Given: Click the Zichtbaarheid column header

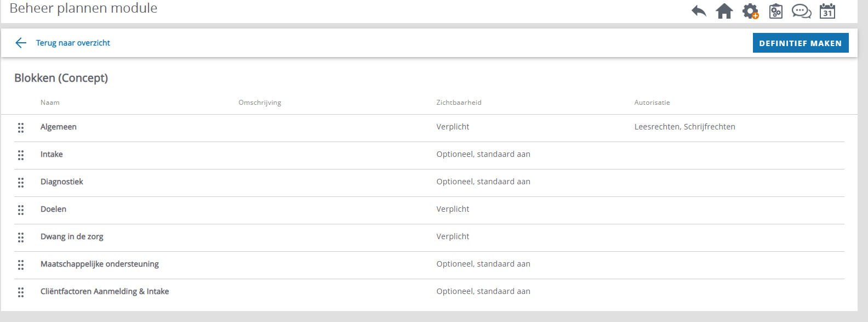Looking at the screenshot, I should coord(459,103).
